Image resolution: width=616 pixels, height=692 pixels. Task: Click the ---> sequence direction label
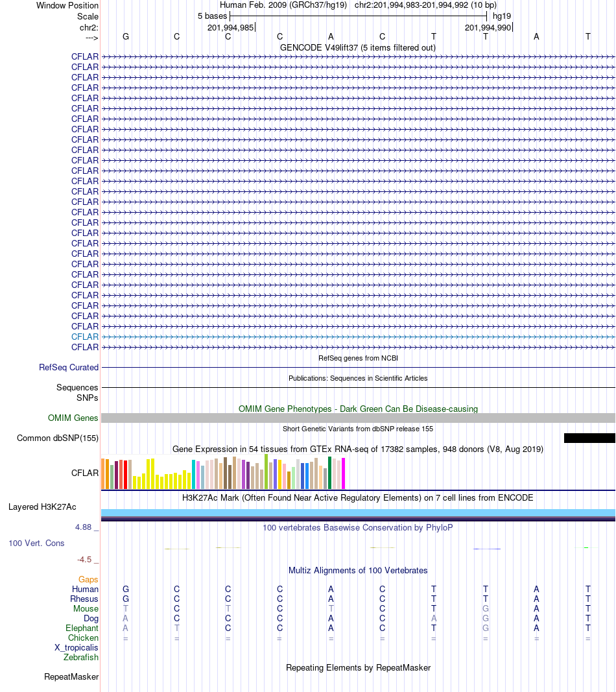[x=92, y=38]
